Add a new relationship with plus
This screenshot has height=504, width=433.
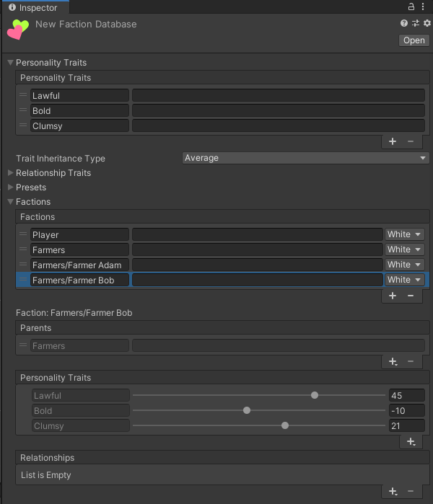(393, 491)
